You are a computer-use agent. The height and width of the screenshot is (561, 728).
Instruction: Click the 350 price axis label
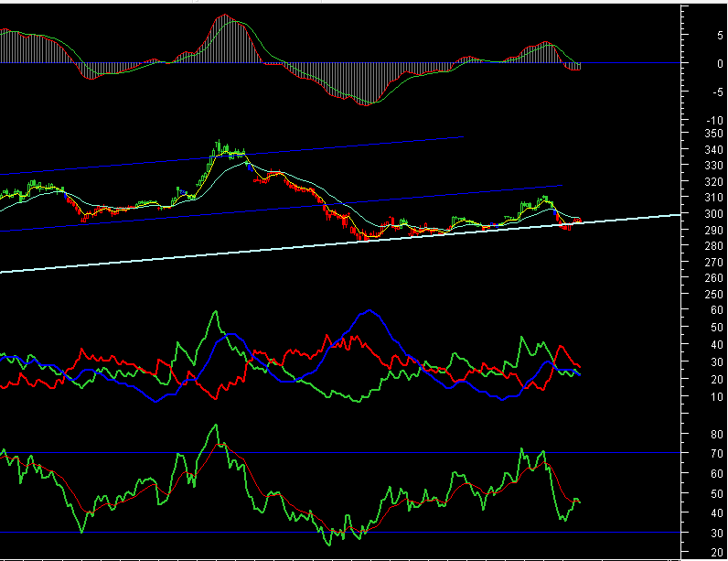pos(713,134)
